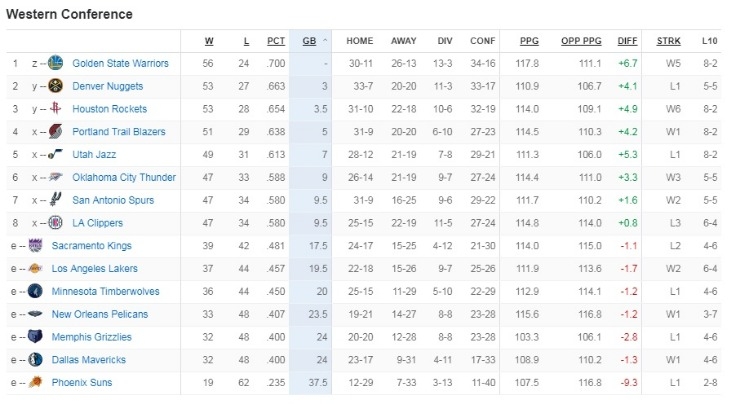The height and width of the screenshot is (404, 731).
Task: Sort table by PPG header
Action: point(529,41)
